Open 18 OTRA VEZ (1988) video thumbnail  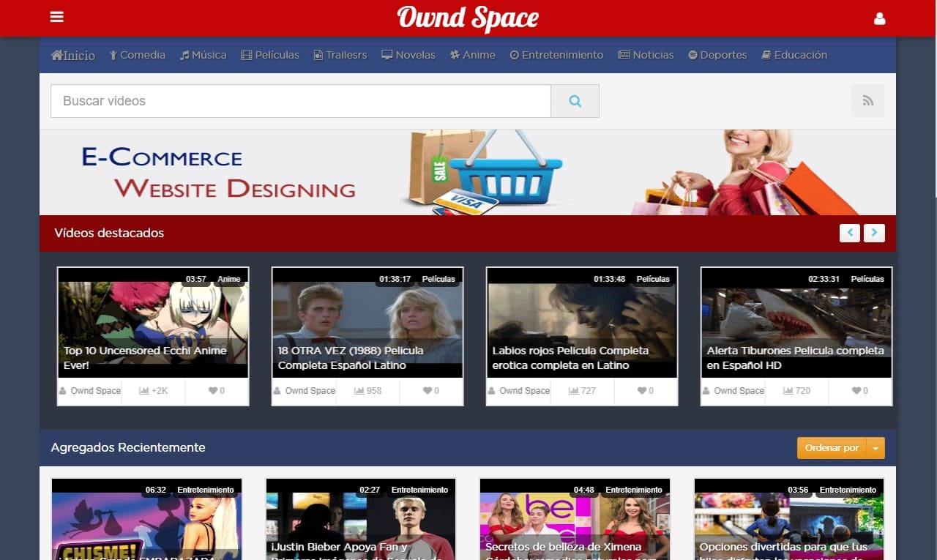click(367, 323)
